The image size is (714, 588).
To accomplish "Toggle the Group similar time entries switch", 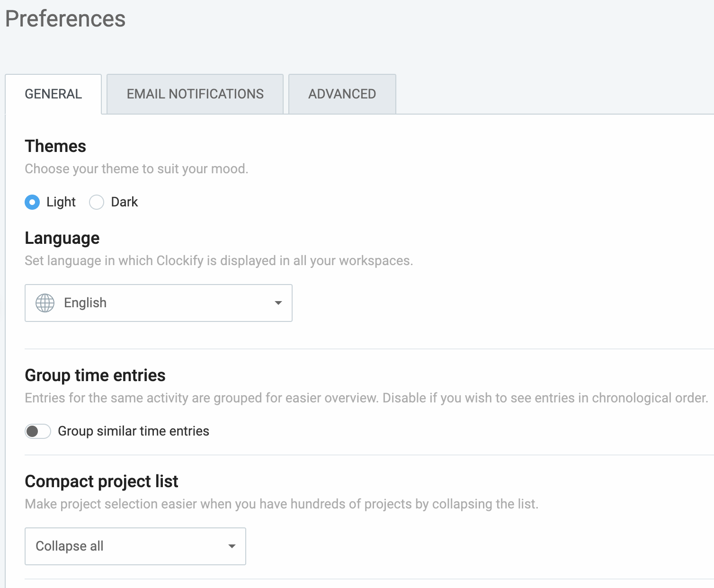I will pyautogui.click(x=38, y=431).
